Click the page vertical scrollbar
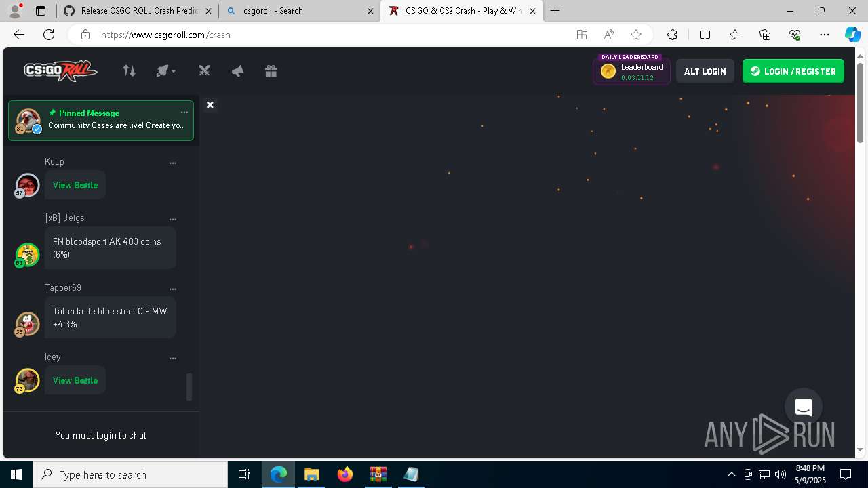This screenshot has width=868, height=488. (x=860, y=102)
